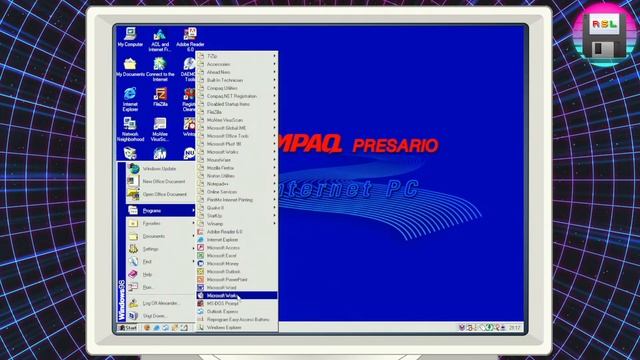Expand Documents submenu in Start menu
Image resolution: width=640 pixels, height=360 pixels.
(x=160, y=236)
